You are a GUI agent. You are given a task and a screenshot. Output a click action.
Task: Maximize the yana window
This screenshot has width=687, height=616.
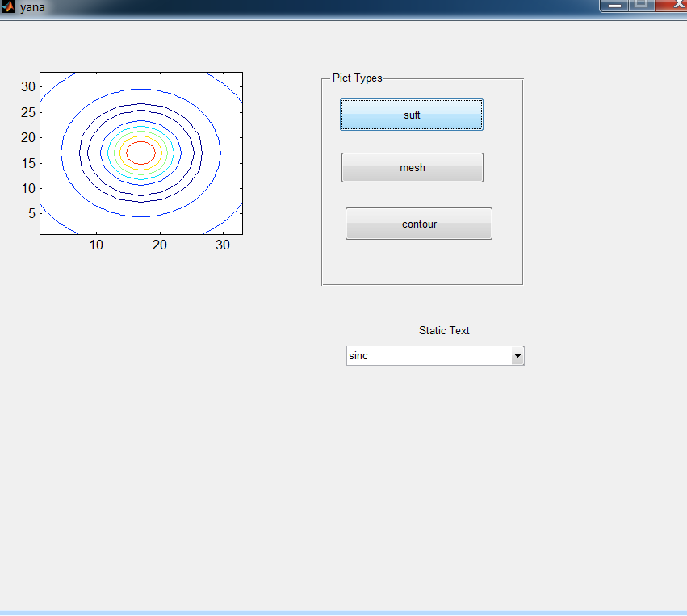[x=642, y=6]
